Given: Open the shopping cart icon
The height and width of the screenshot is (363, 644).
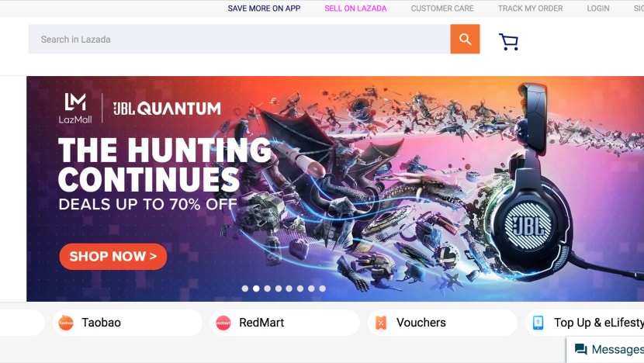Looking at the screenshot, I should coord(508,41).
